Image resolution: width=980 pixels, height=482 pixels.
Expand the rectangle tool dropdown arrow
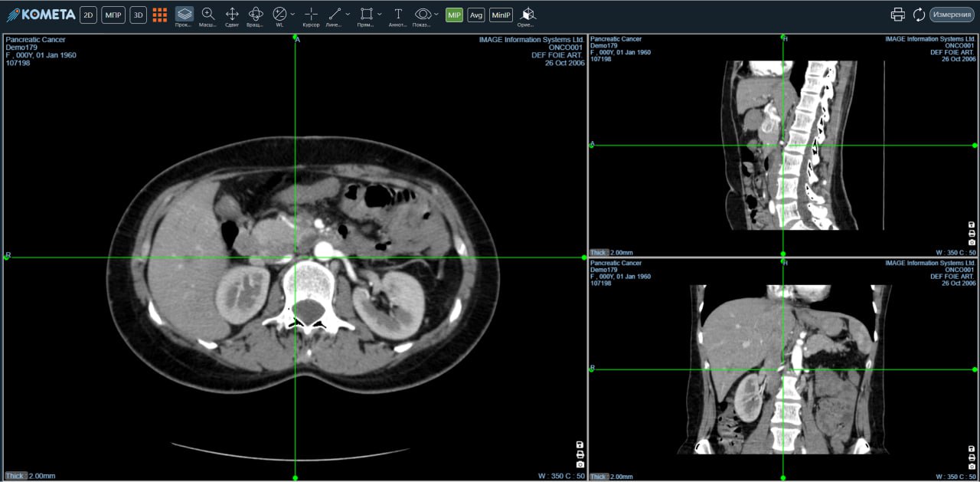point(380,14)
